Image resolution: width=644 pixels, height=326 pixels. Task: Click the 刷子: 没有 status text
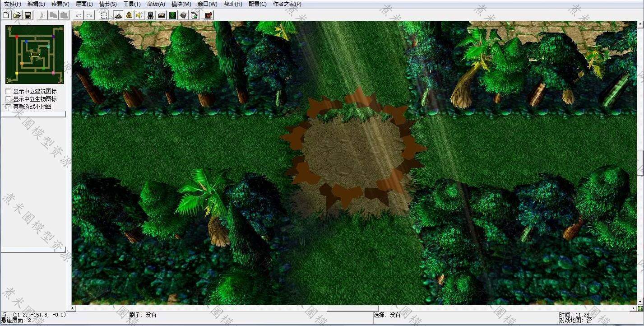coord(143,315)
